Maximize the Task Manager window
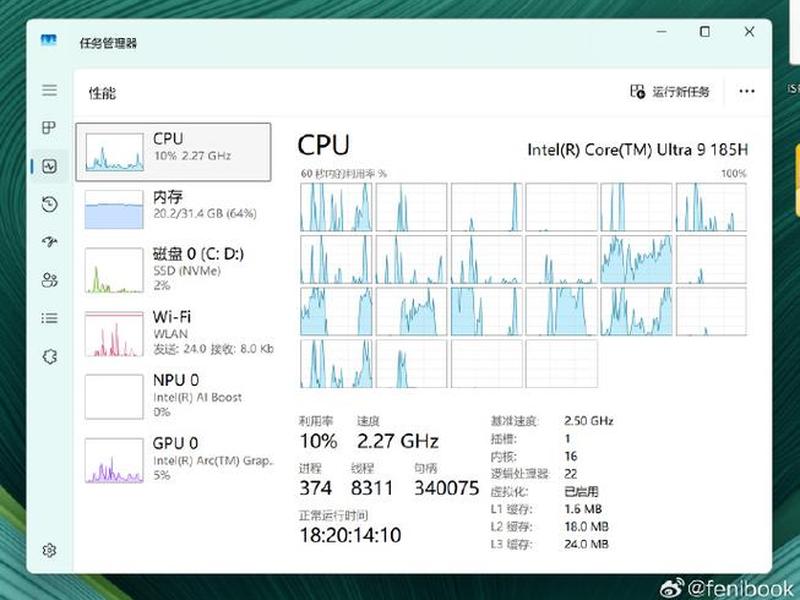Viewport: 800px width, 600px height. [705, 32]
